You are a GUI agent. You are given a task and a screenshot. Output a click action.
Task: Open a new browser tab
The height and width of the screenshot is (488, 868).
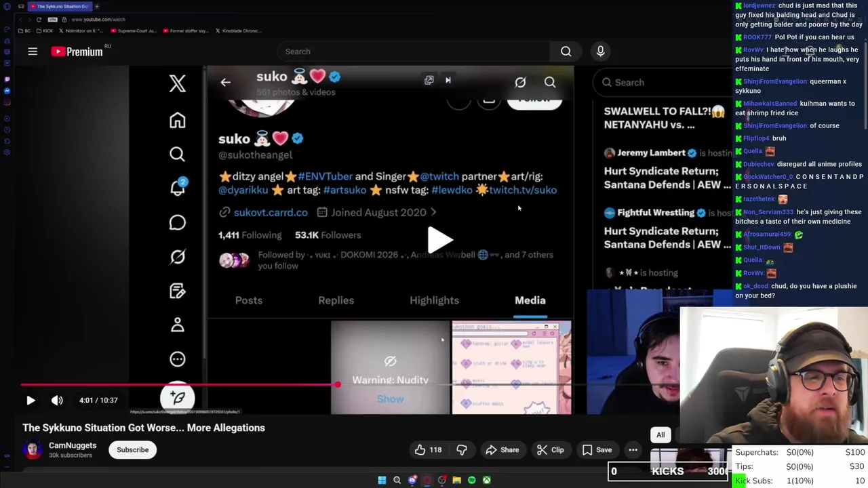[96, 6]
